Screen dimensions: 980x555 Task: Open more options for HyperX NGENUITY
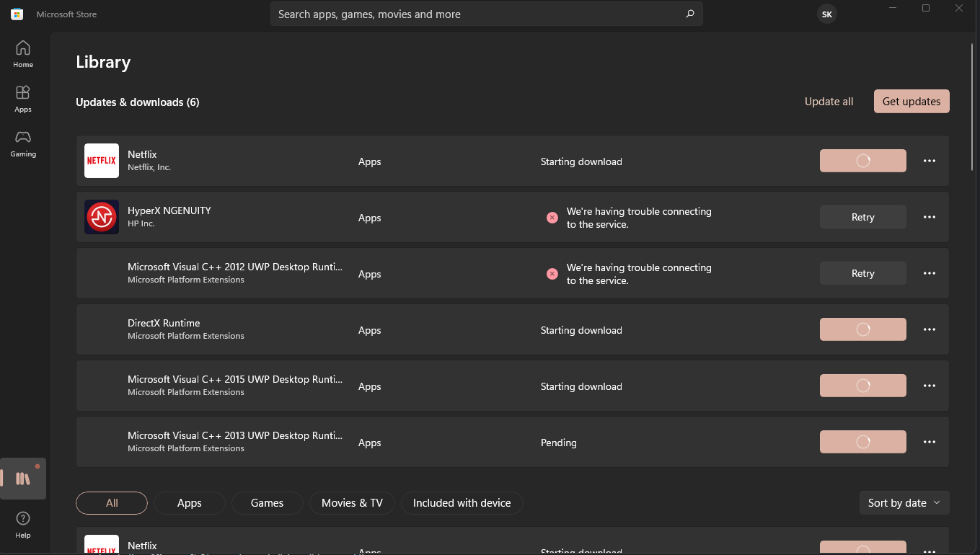point(930,217)
